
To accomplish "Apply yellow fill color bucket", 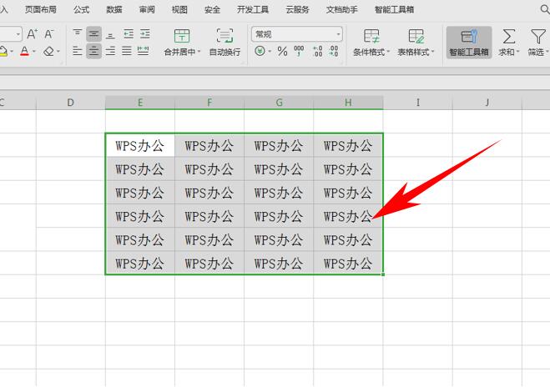I will (3, 52).
